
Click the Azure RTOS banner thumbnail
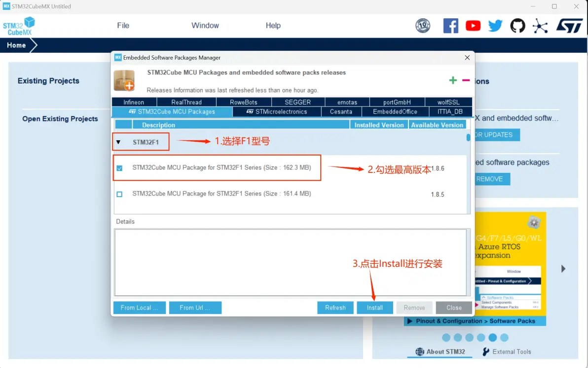click(x=511, y=264)
